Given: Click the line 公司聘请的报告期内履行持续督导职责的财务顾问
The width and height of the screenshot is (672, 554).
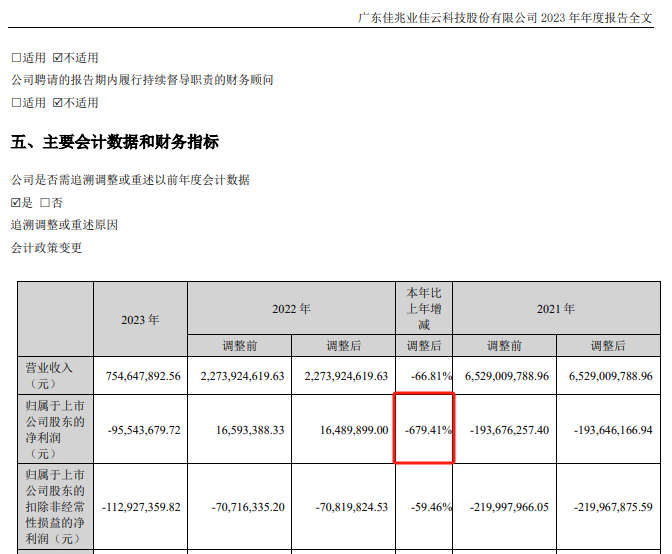Looking at the screenshot, I should 142,80.
